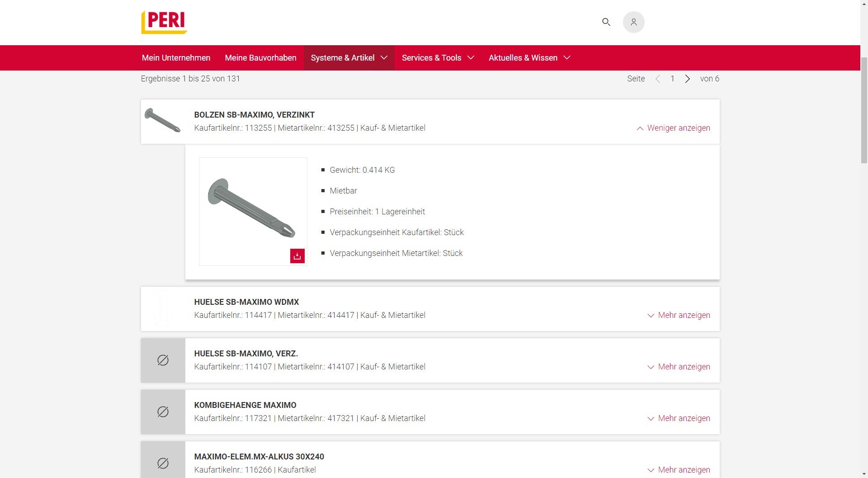The width and height of the screenshot is (868, 478).
Task: Go to Mein Unternehmen
Action: 176,58
